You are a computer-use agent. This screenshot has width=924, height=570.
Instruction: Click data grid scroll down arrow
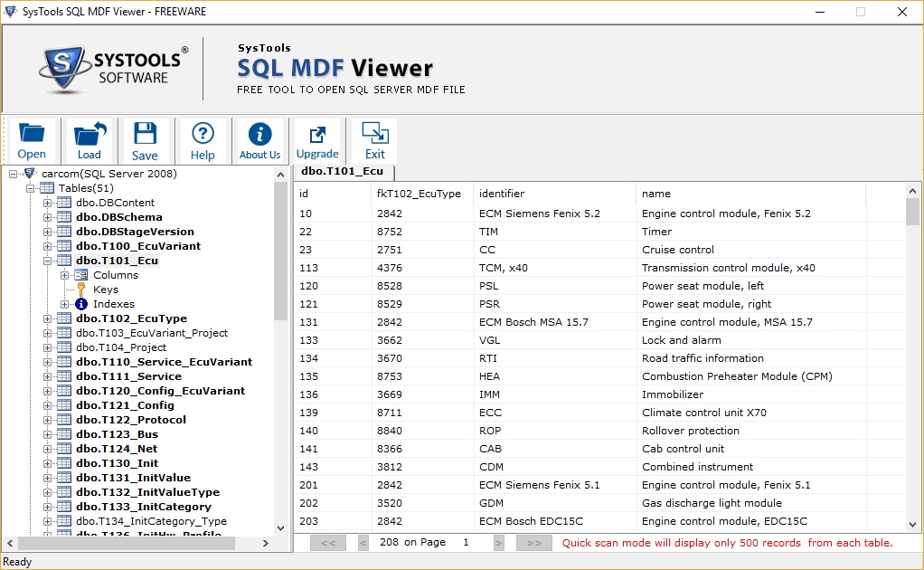912,525
